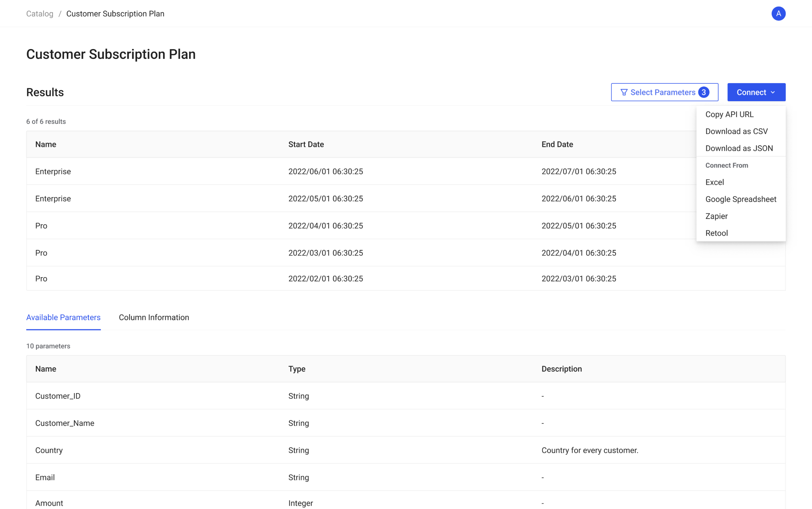Switch to the Column Information tab
This screenshot has height=509, width=812.
point(154,318)
